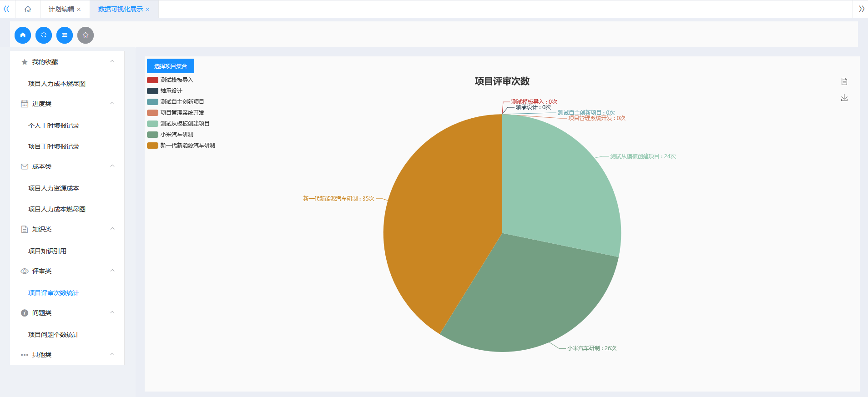The height and width of the screenshot is (397, 868).
Task: Close the 计划编辑 tab
Action: click(x=79, y=9)
